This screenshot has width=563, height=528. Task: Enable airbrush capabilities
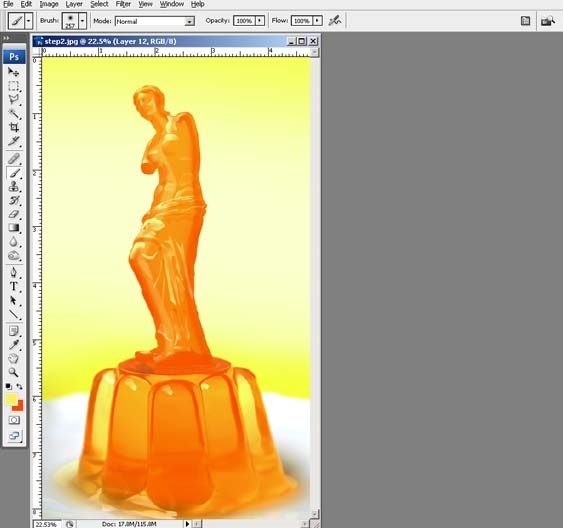(335, 21)
